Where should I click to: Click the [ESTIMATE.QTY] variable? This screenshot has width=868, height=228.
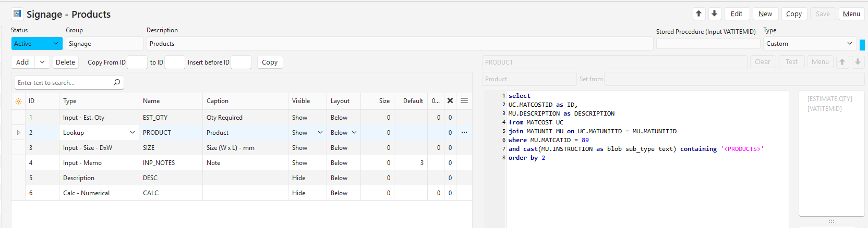(829, 98)
